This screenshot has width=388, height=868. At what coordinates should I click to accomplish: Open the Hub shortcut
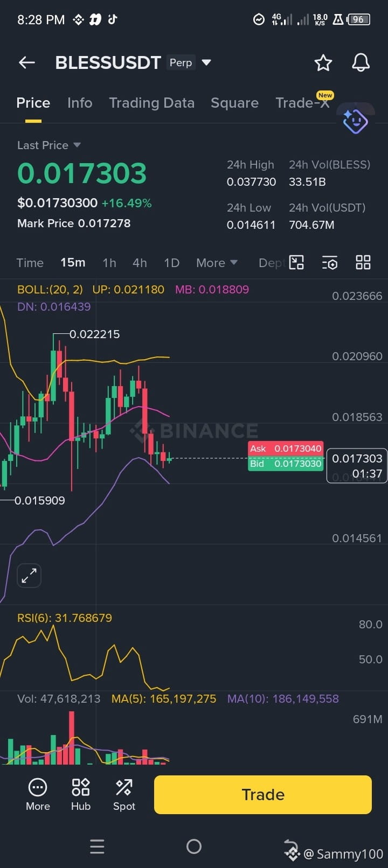[x=81, y=795]
